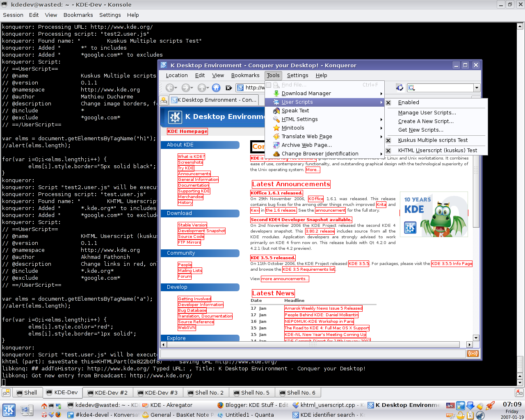
Task: Expand the Change Browser Identification submenu
Action: coord(324,154)
